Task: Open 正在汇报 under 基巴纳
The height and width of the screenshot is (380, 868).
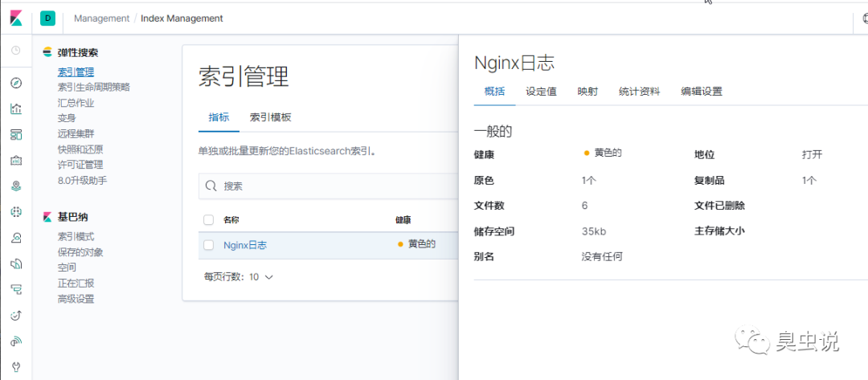Action: pos(76,284)
